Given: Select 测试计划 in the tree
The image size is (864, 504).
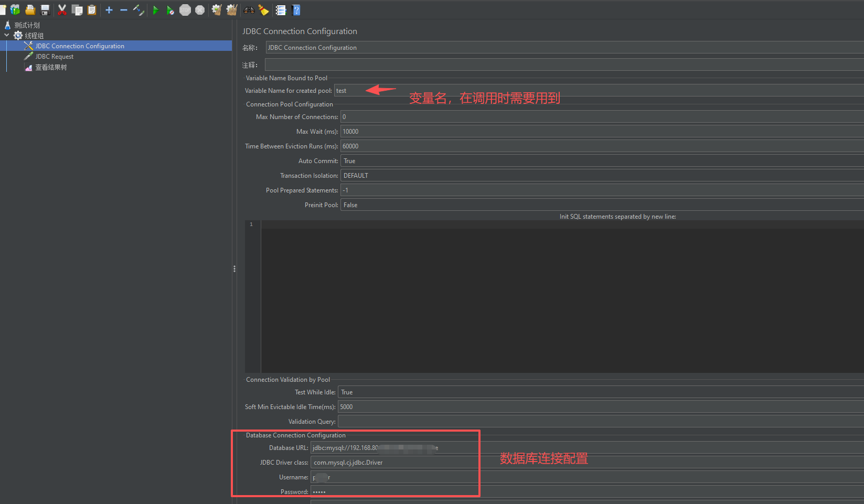Looking at the screenshot, I should coord(27,25).
